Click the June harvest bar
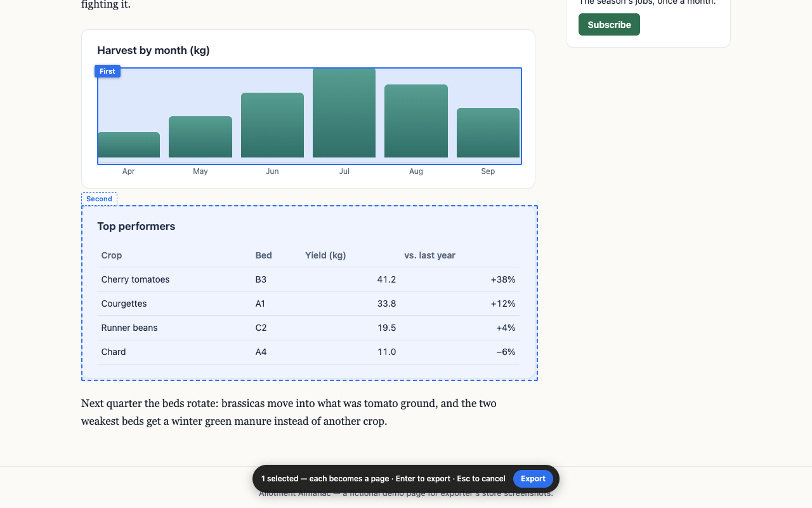This screenshot has width=812, height=508. point(272,125)
